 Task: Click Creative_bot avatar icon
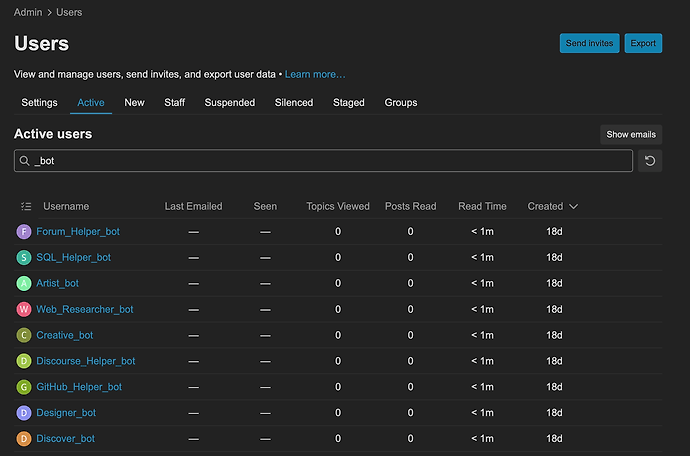tap(24, 335)
